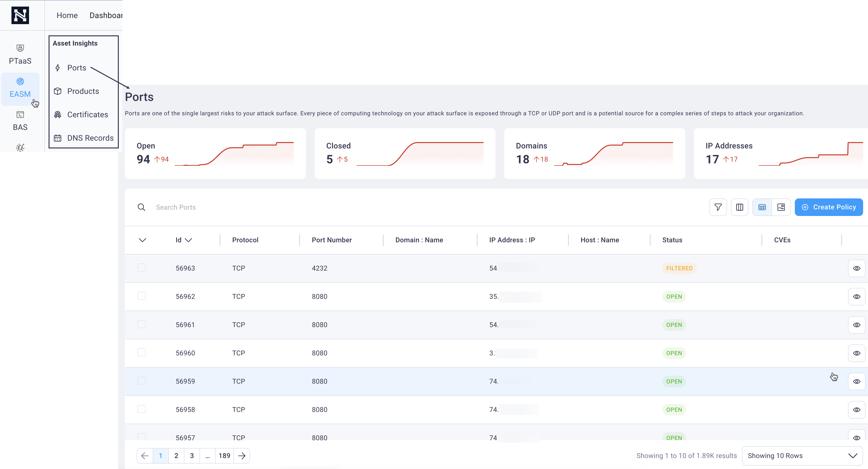This screenshot has height=469, width=868.
Task: Check the row 56961 checkbox
Action: point(141,324)
